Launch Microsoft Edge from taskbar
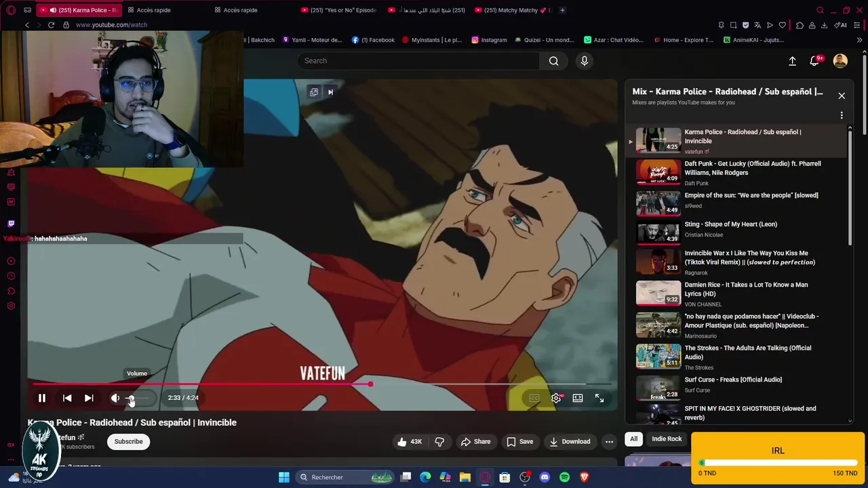The width and height of the screenshot is (868, 488). (425, 477)
